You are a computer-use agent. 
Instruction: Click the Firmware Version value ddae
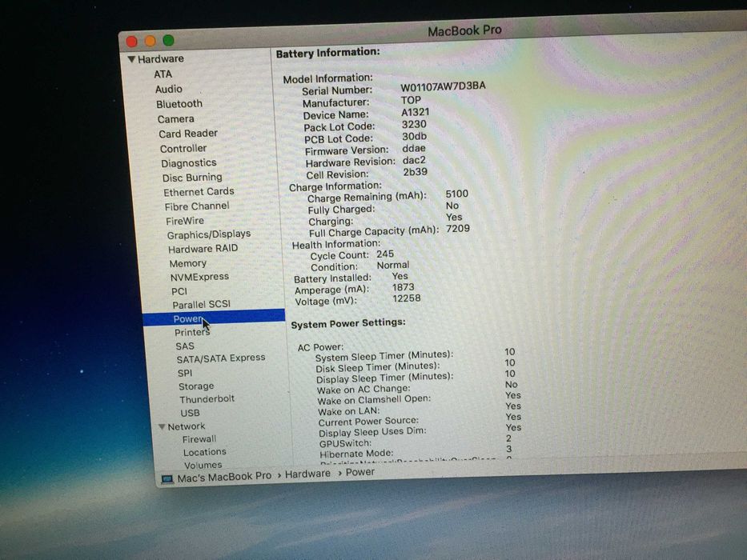(x=413, y=149)
